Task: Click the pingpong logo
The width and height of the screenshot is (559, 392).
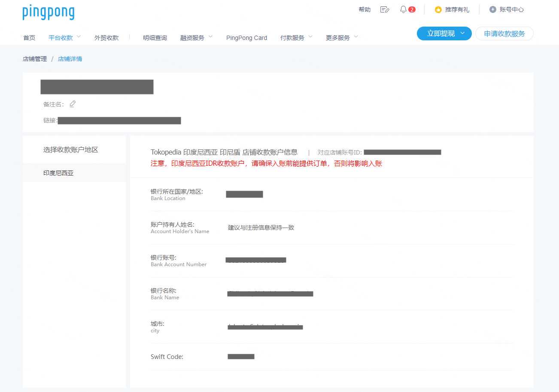Action: click(x=49, y=12)
